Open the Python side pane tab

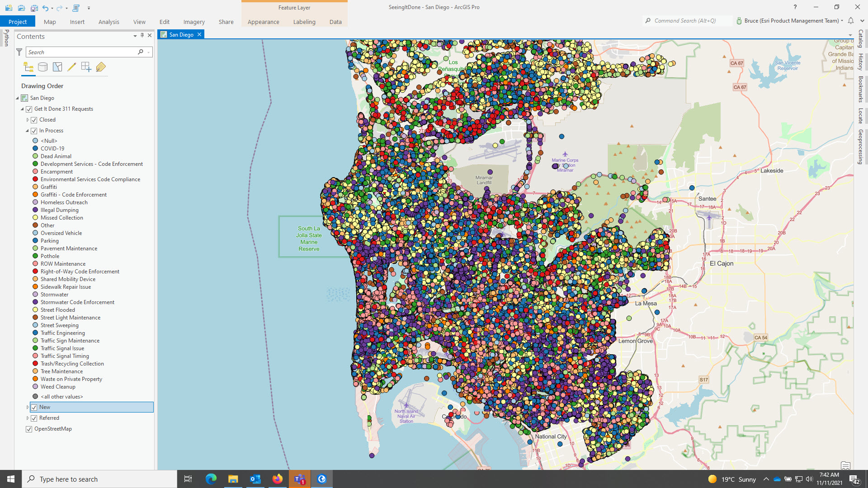point(6,38)
